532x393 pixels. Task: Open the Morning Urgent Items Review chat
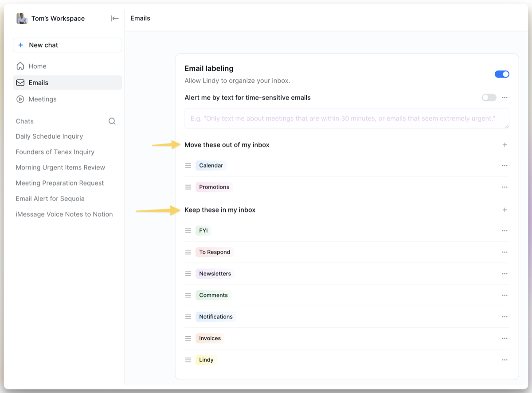pos(60,167)
